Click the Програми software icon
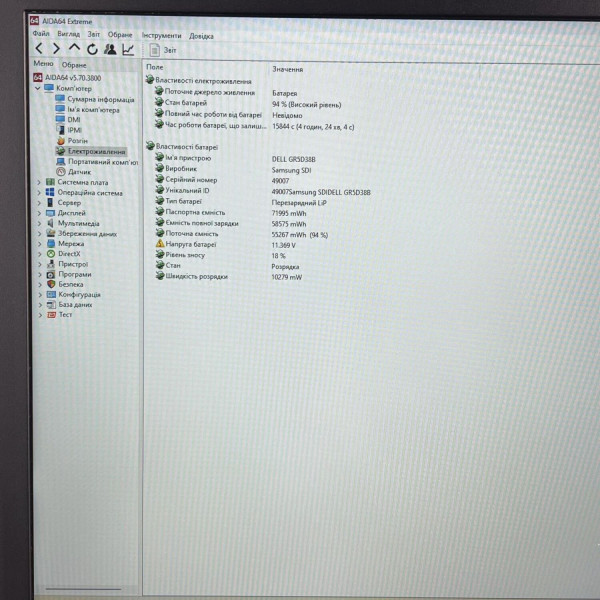The width and height of the screenshot is (600, 600). point(51,274)
